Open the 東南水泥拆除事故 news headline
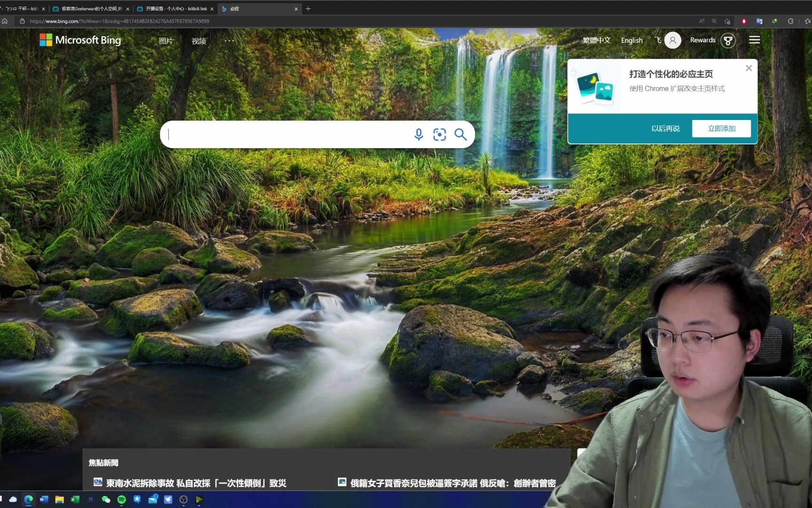The height and width of the screenshot is (508, 812). [x=196, y=483]
